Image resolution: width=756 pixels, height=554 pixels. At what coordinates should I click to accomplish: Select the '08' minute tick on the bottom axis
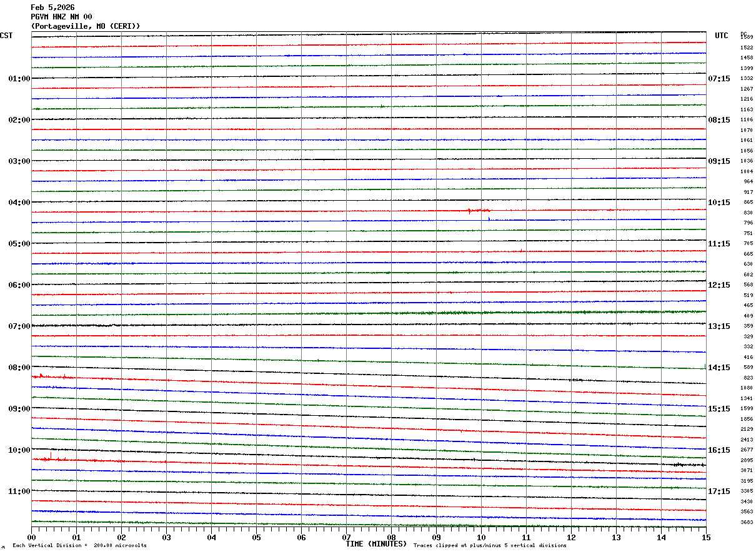392,537
